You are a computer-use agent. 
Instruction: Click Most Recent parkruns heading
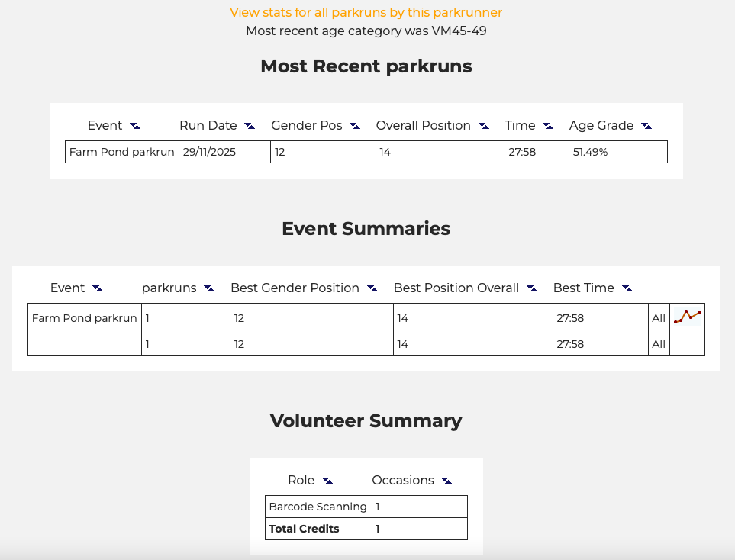click(366, 66)
